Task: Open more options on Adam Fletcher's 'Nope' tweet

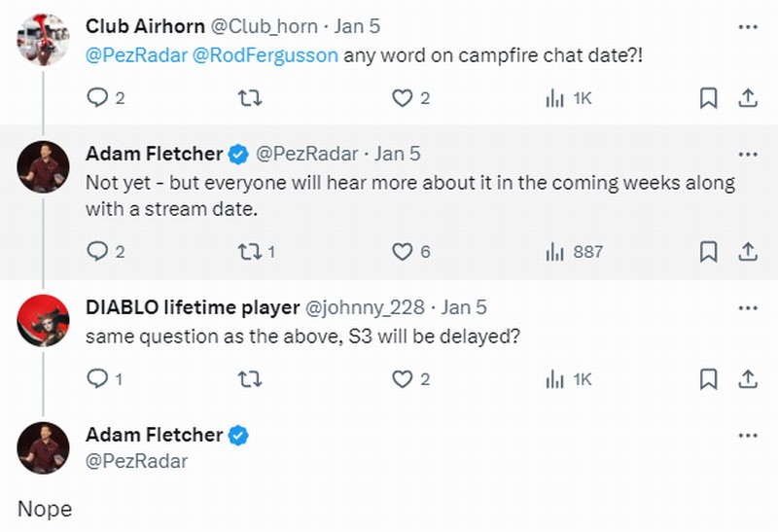Action: (x=747, y=435)
